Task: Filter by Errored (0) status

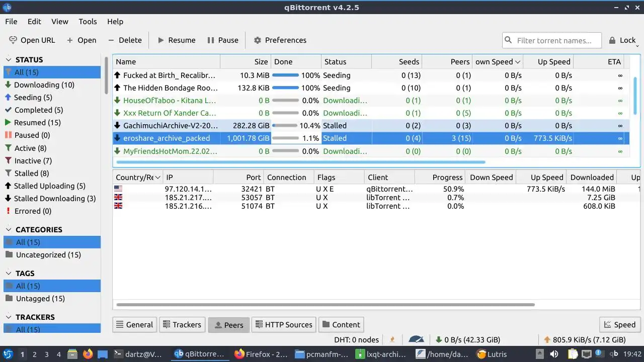Action: pos(52,211)
